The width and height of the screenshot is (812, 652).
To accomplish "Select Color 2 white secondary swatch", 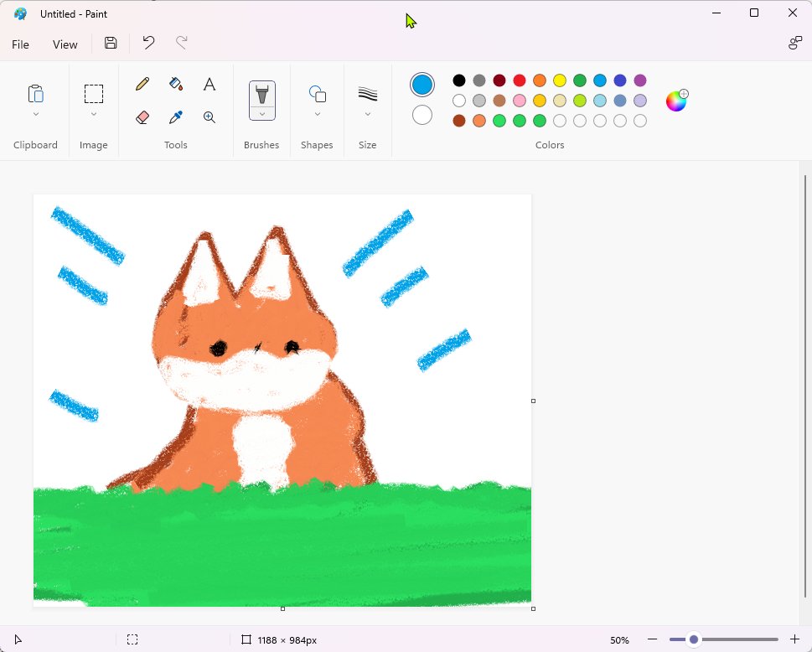I will tap(422, 115).
